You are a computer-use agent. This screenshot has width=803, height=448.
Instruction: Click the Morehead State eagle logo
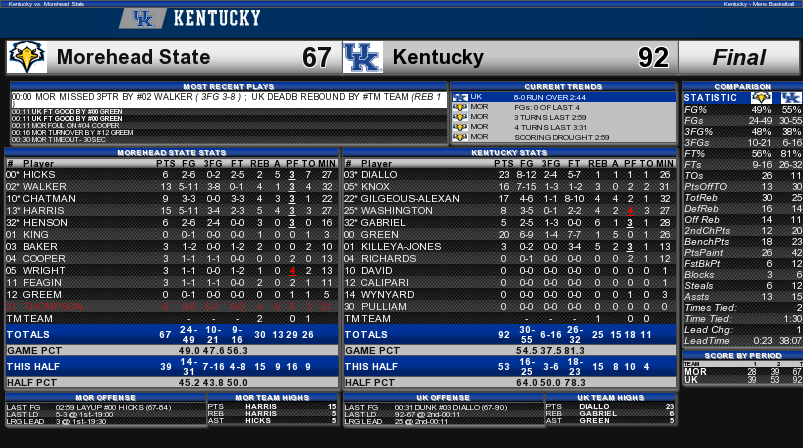tap(27, 57)
